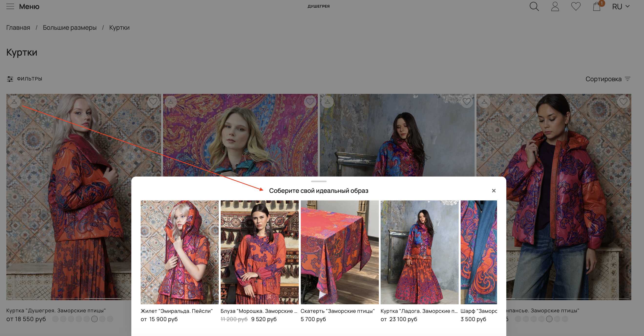Viewport: 644px width, 336px height.
Task: Open Жилет "Эмиральда. Пейсли" thumbnail
Action: pyautogui.click(x=179, y=252)
